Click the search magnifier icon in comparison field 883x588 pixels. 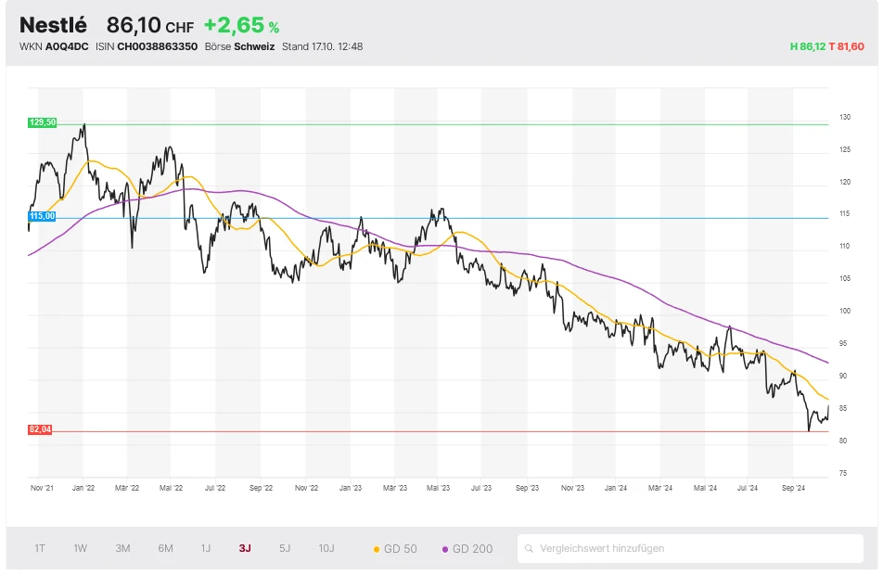pyautogui.click(x=530, y=549)
